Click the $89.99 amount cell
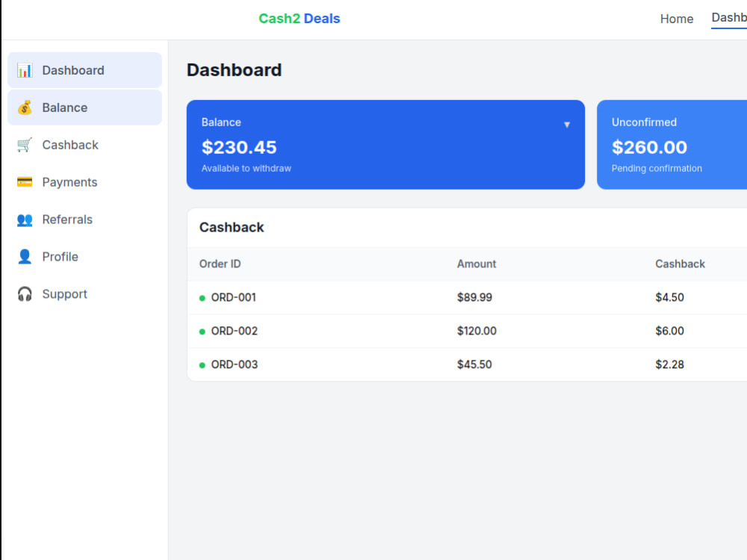This screenshot has height=560, width=747. (x=474, y=298)
